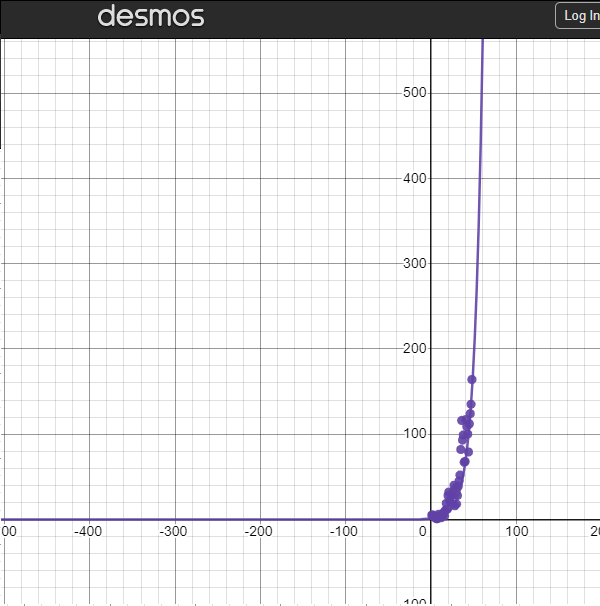Click the graph origin where axes intersect
Image resolution: width=600 pixels, height=606 pixels.
tap(431, 519)
